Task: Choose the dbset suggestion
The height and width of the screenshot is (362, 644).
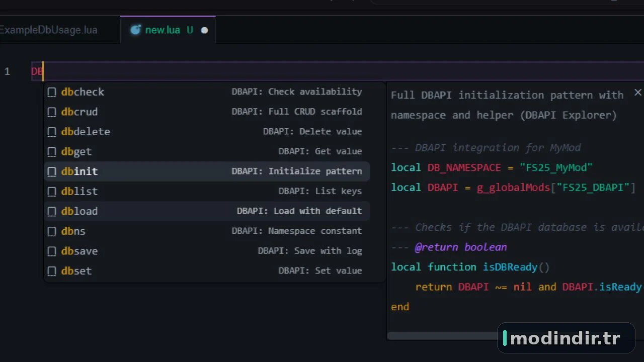Action: coord(207,271)
